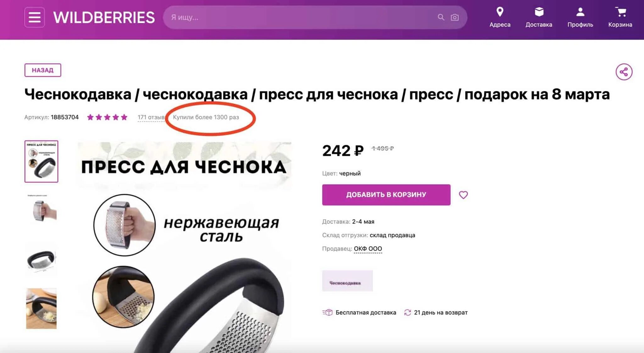644x353 pixels.
Task: Open Доставка section
Action: (x=539, y=17)
